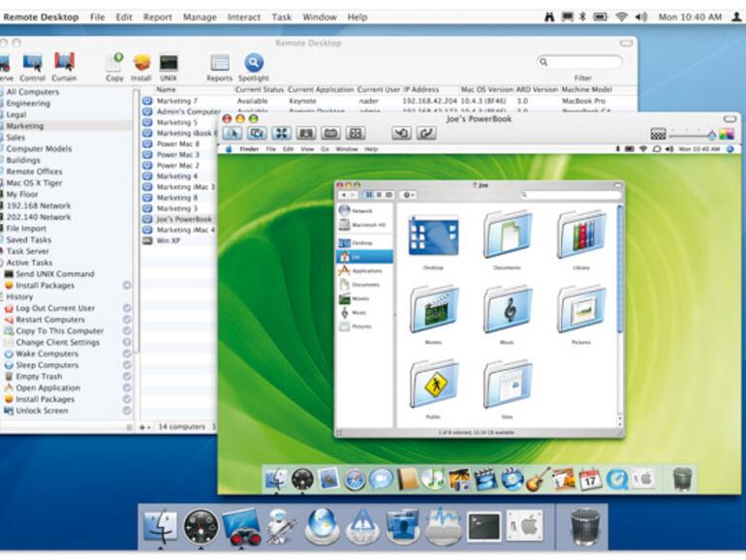Open the File menu in the host menu bar

click(98, 17)
